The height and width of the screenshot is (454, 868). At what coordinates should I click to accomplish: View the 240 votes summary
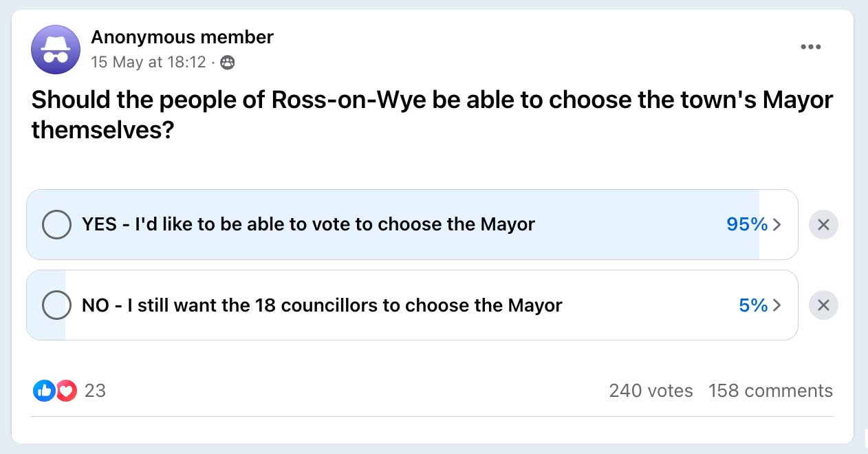pos(650,391)
